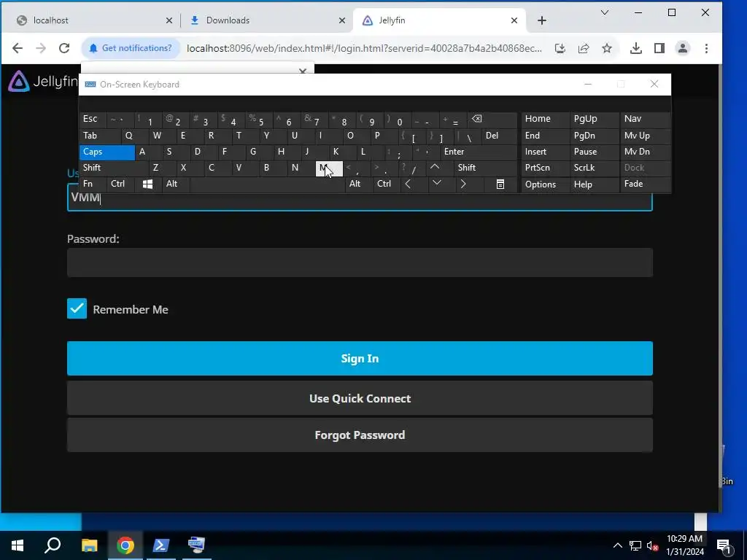Open the Chrome side panel icon
Viewport: 747px width, 560px height.
point(659,48)
